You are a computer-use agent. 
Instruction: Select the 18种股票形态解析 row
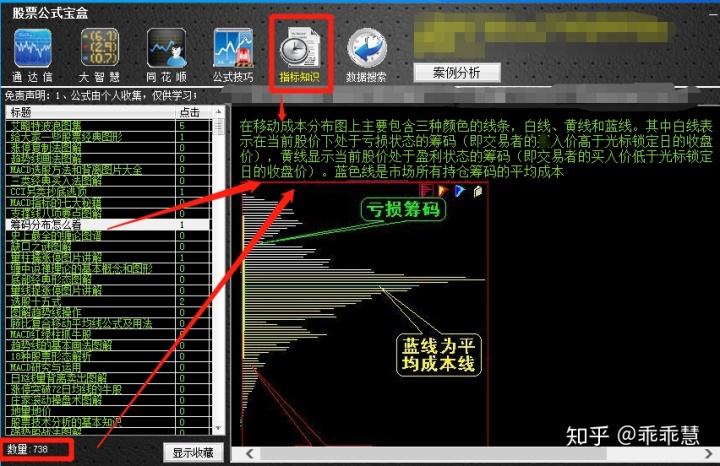(x=108, y=356)
